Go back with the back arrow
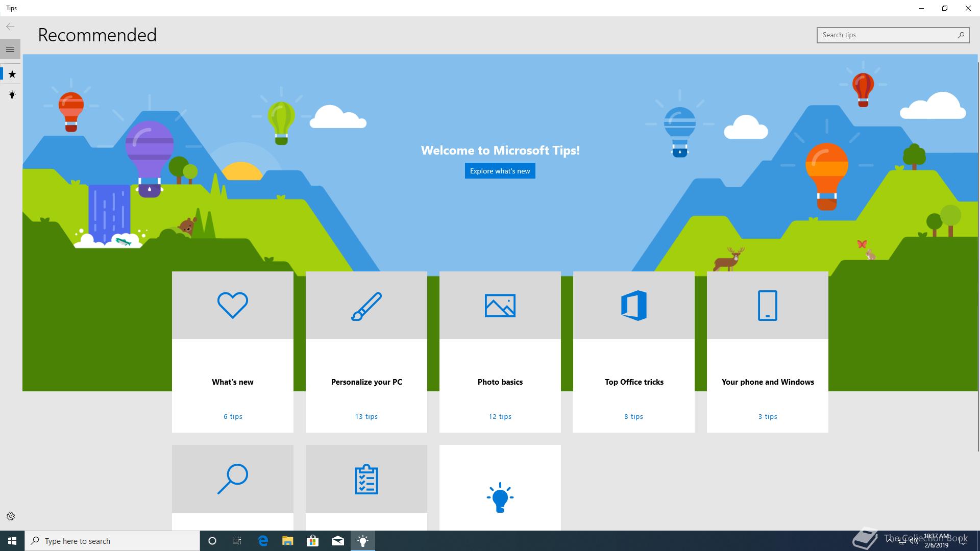Viewport: 980px width, 551px height. [x=10, y=27]
